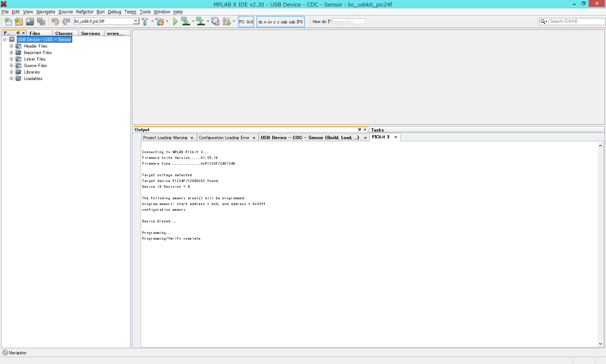
Task: Click Clean and Build broom icon
Action: [160, 22]
